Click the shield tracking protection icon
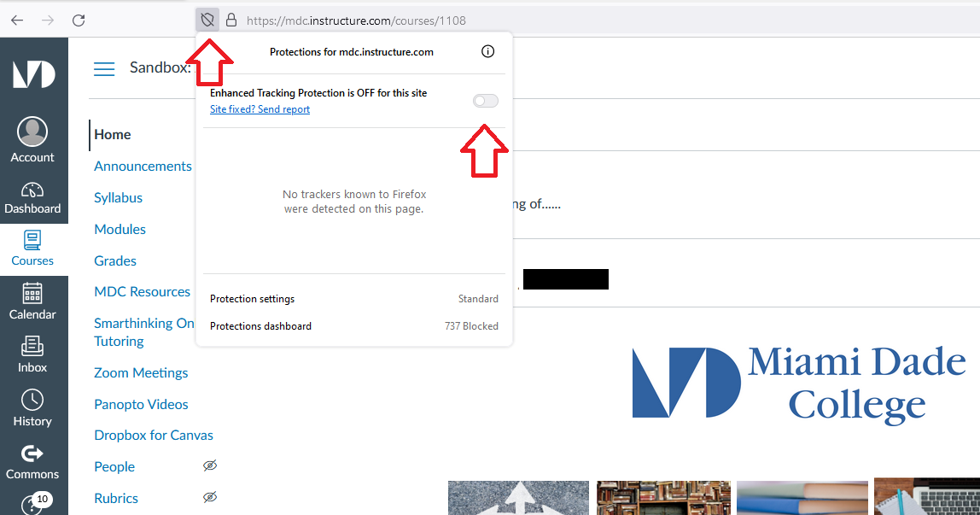The image size is (980, 515). [207, 20]
